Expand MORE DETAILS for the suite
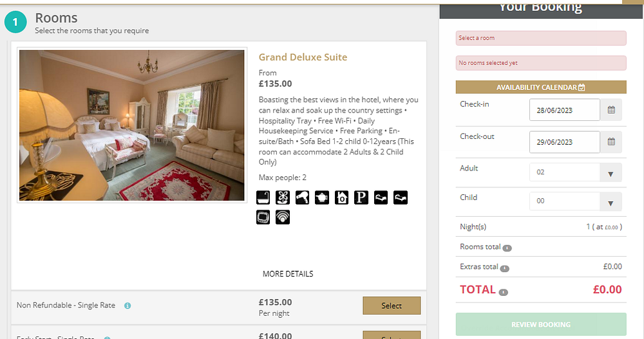The width and height of the screenshot is (644, 339). click(288, 274)
